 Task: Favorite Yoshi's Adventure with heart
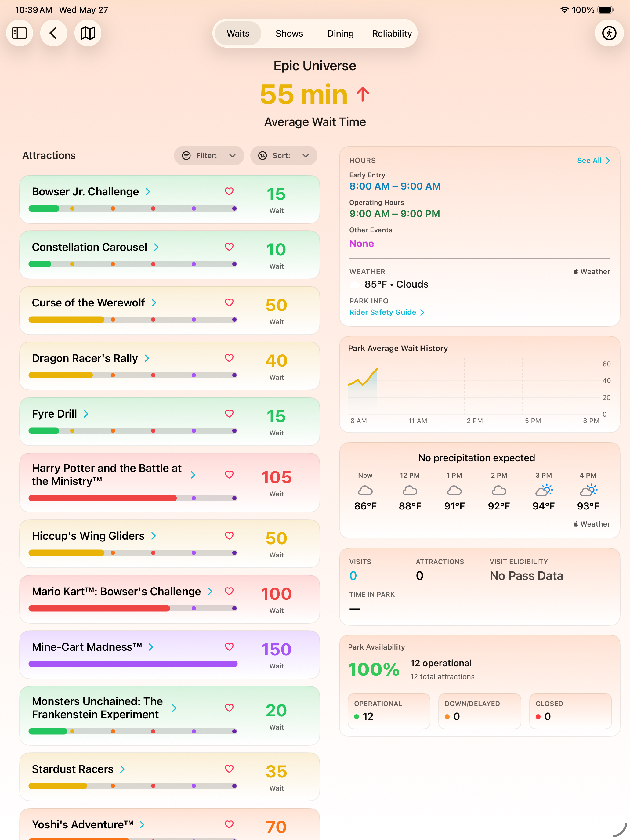(229, 824)
